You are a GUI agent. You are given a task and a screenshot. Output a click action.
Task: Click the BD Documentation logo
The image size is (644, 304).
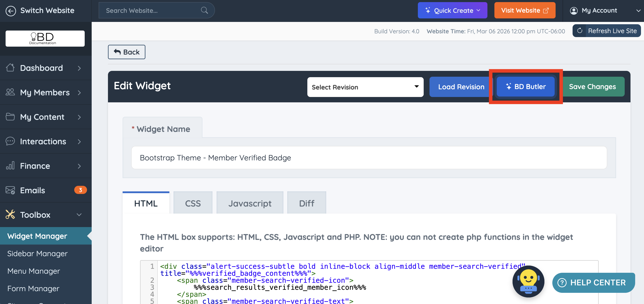click(x=45, y=38)
